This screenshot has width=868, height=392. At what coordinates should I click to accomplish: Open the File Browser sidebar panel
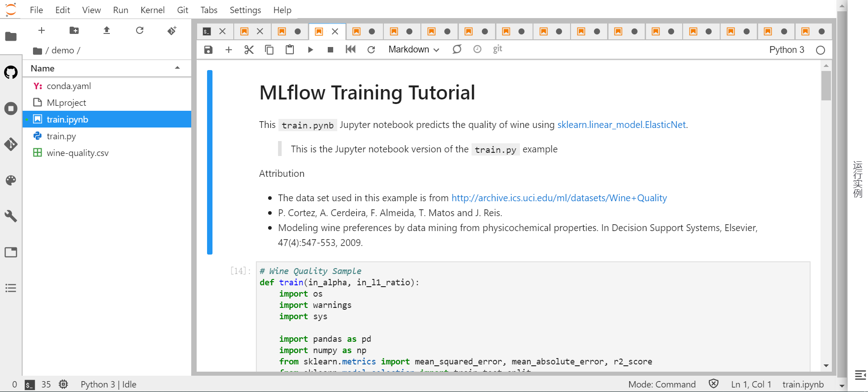(x=11, y=36)
